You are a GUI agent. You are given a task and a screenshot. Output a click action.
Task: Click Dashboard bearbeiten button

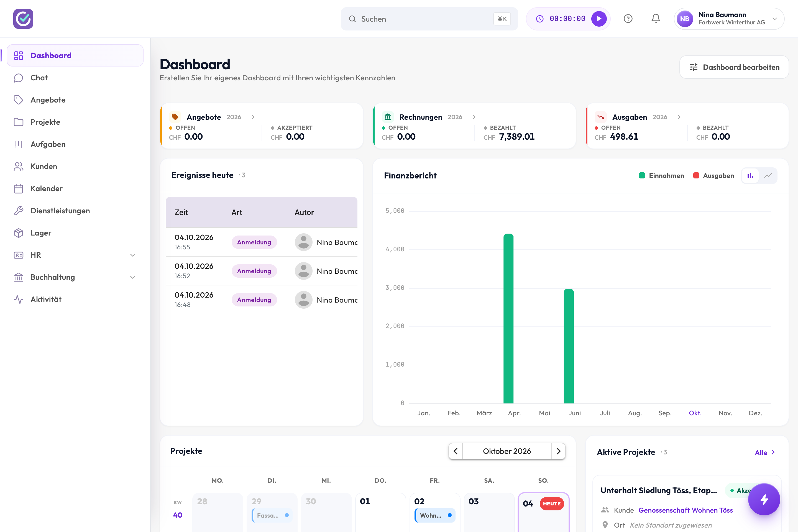coord(734,67)
